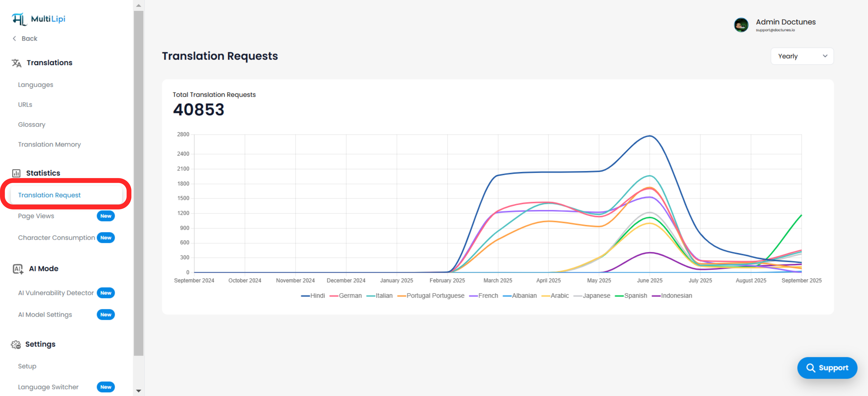
Task: Click the Statistics bar chart icon
Action: click(16, 173)
